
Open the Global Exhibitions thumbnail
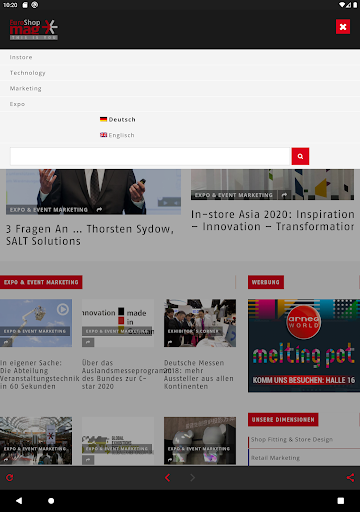[x=118, y=441]
